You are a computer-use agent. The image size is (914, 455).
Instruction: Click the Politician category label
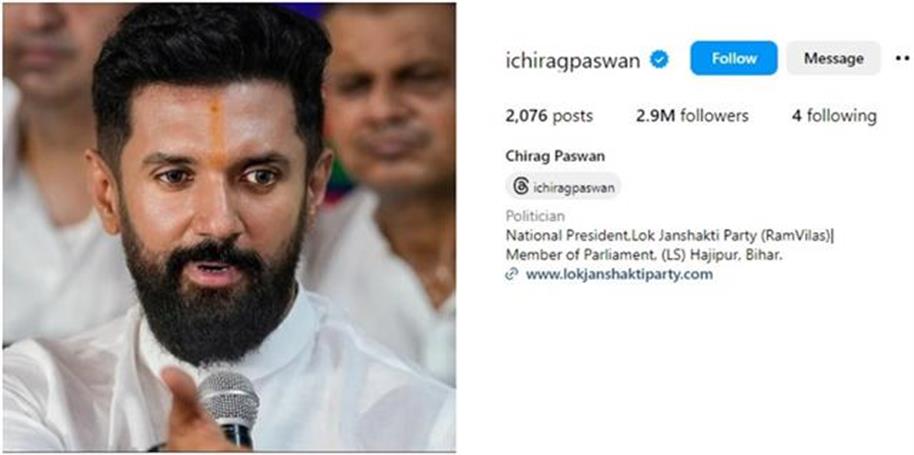pyautogui.click(x=535, y=217)
